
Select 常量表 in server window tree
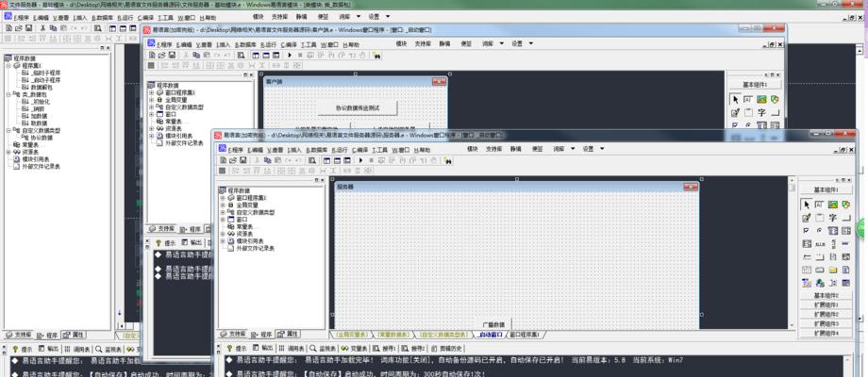point(244,226)
